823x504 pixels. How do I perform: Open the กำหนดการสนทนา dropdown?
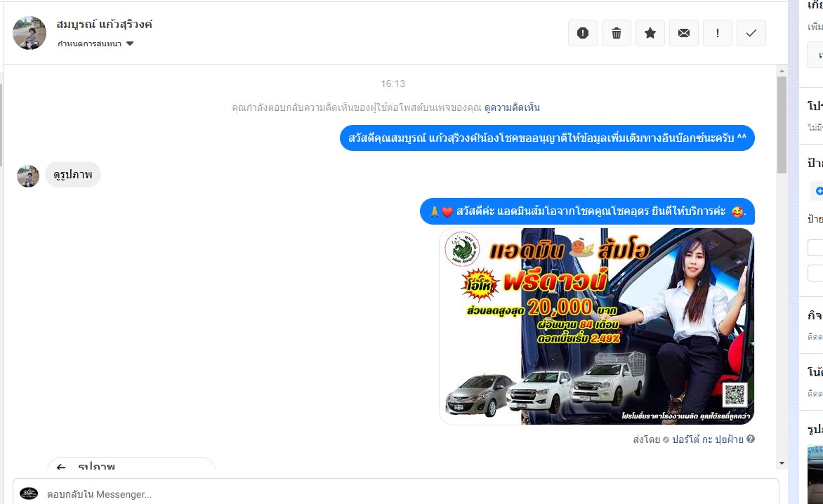coord(96,44)
